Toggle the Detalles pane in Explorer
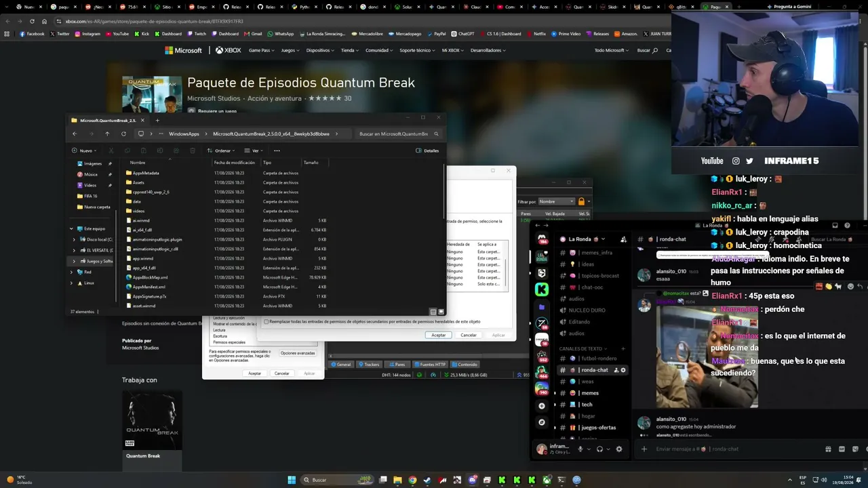This screenshot has width=868, height=488. coord(427,150)
